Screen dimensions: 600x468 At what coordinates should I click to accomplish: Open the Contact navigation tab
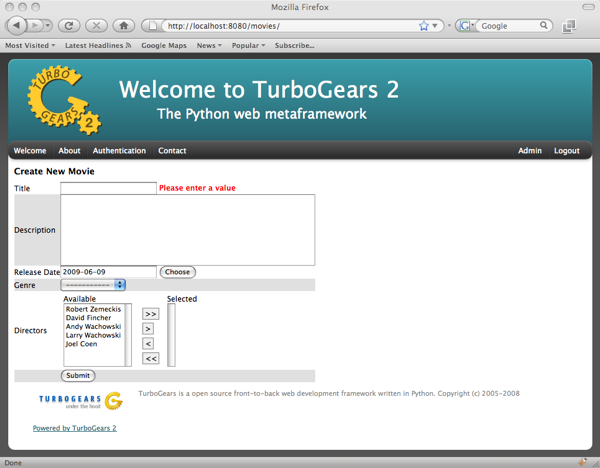pyautogui.click(x=172, y=151)
